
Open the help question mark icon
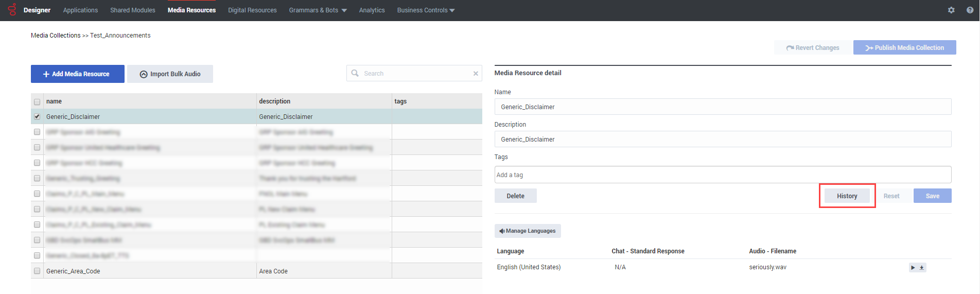click(x=970, y=10)
